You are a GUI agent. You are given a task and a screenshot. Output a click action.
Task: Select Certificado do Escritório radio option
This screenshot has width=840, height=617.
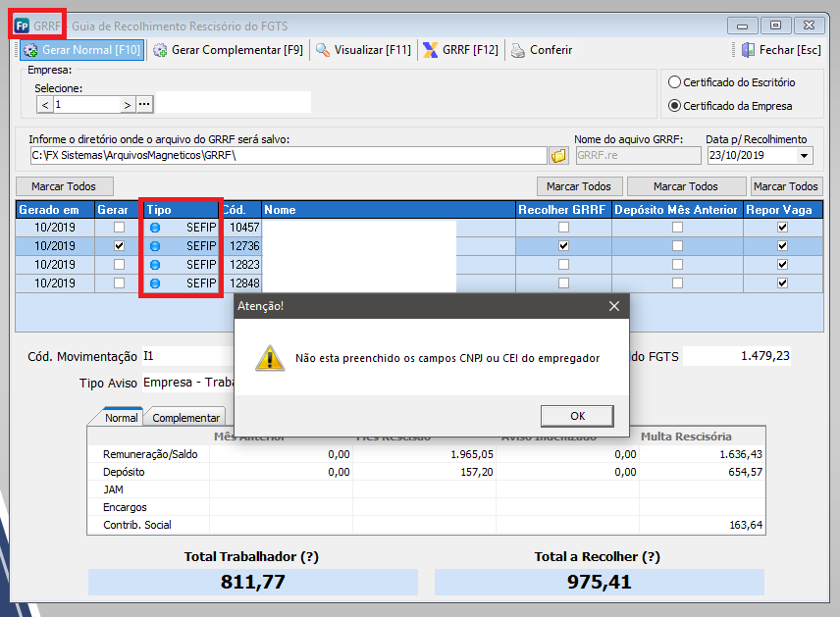click(674, 83)
